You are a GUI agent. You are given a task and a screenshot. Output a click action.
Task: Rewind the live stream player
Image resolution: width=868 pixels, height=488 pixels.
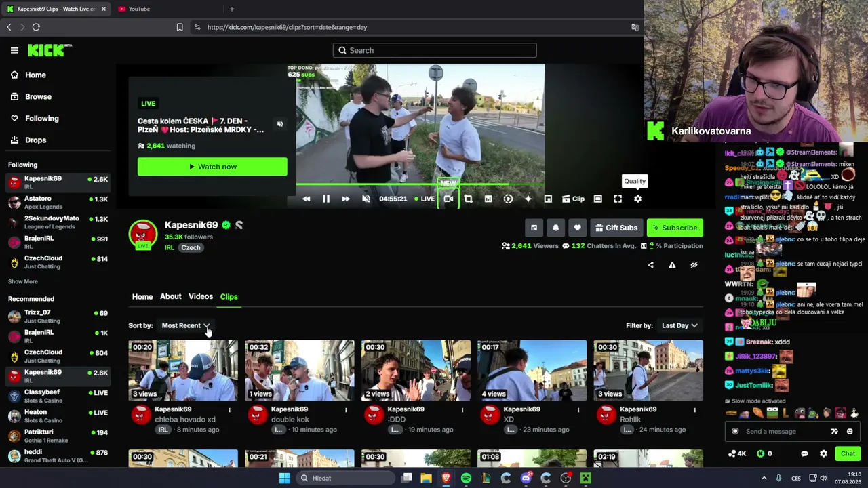pyautogui.click(x=306, y=199)
